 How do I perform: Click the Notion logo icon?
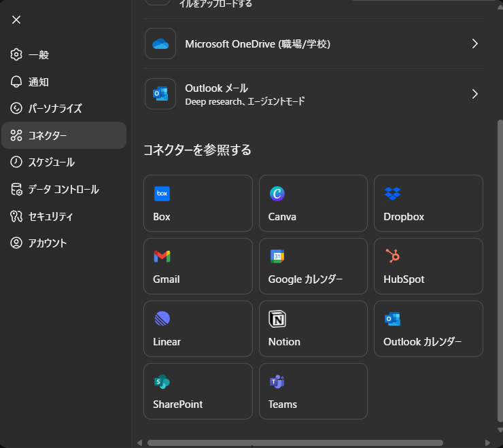click(277, 319)
